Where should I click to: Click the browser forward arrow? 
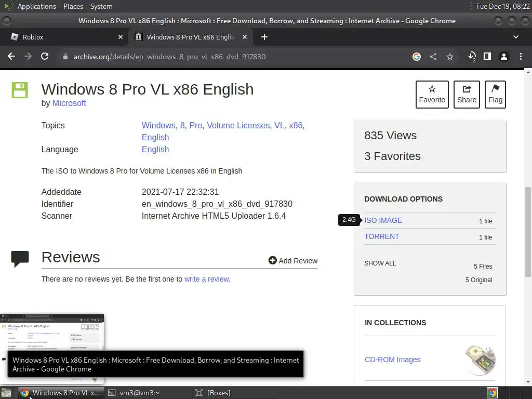click(28, 56)
